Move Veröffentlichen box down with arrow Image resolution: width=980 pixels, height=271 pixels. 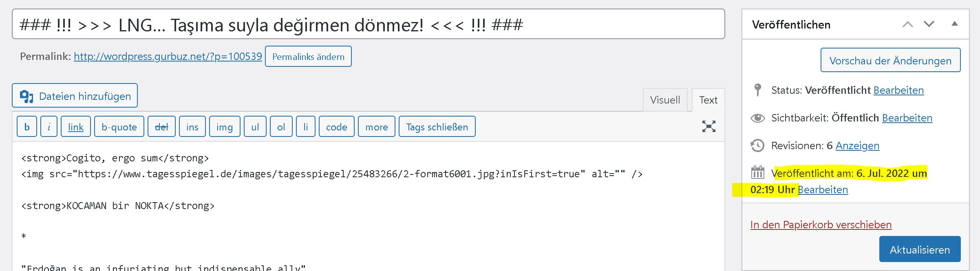(x=929, y=24)
